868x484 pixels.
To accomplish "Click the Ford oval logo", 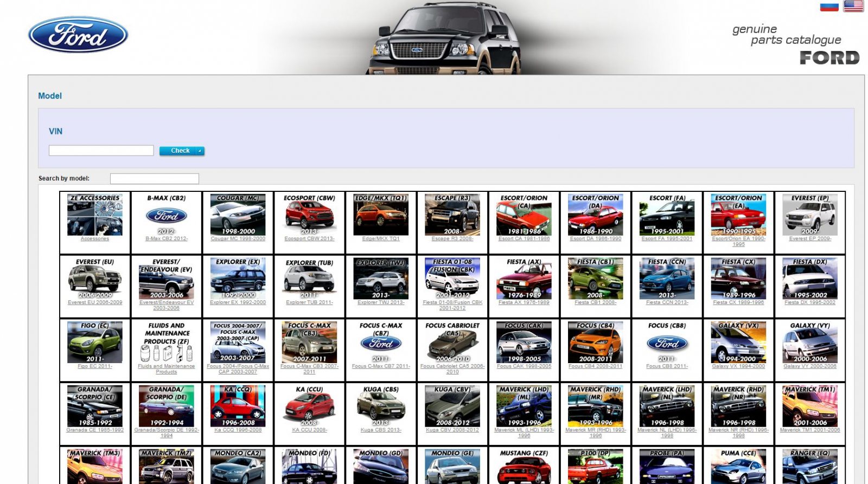I will coord(78,35).
